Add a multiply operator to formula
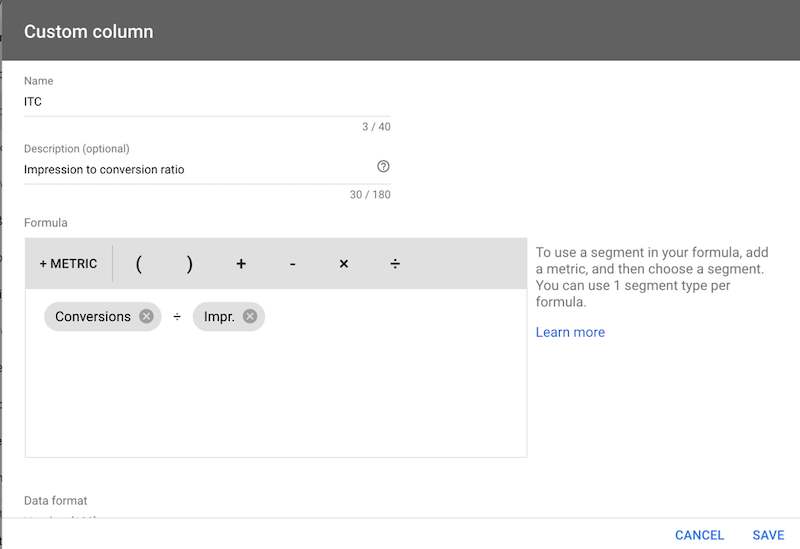 tap(343, 264)
